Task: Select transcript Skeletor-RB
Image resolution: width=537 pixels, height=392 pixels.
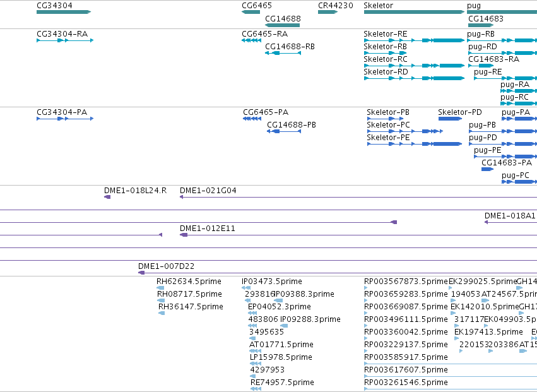Action: click(x=386, y=53)
